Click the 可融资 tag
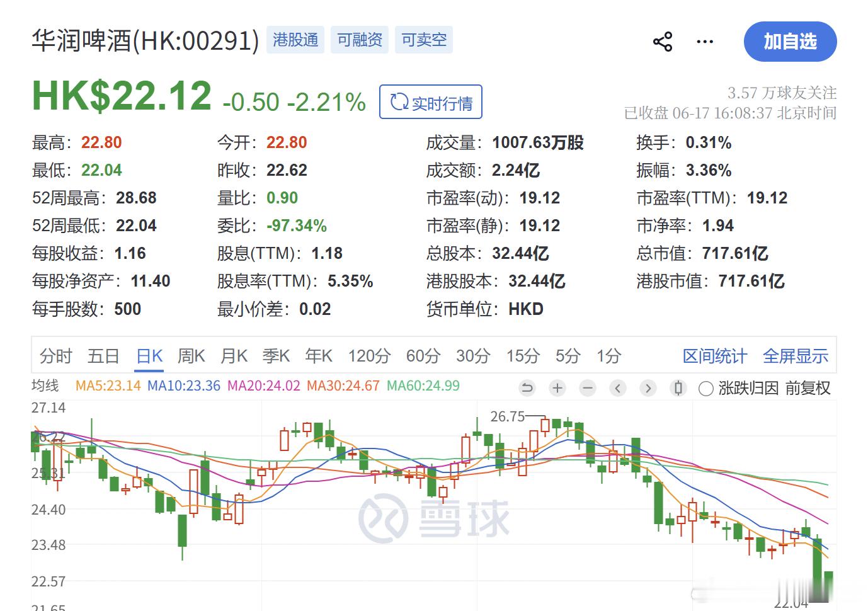The image size is (868, 611). coord(360,40)
